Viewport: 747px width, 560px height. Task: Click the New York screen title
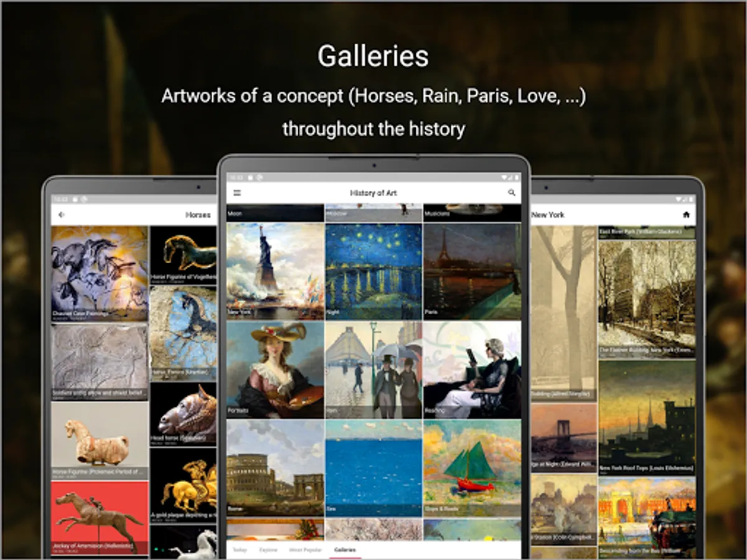click(x=548, y=215)
